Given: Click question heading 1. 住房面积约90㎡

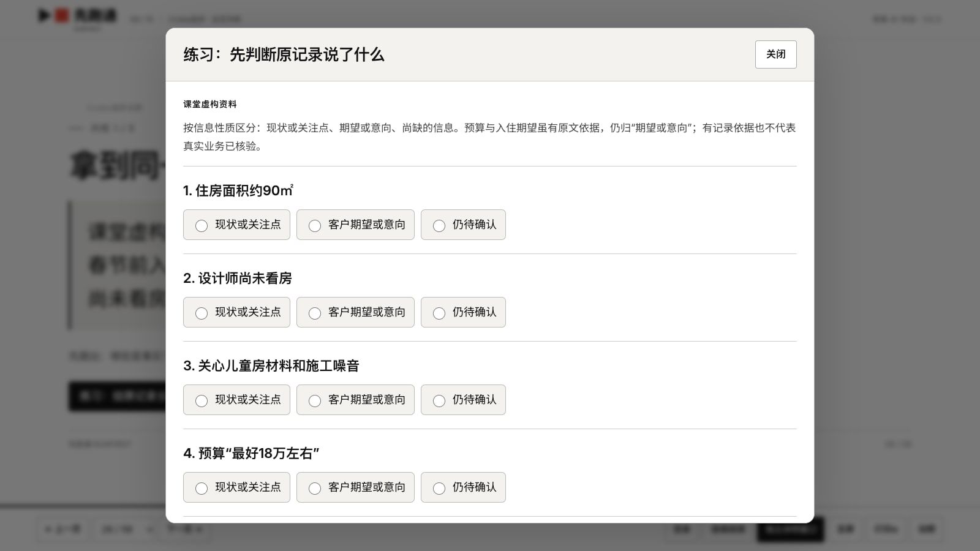Looking at the screenshot, I should (238, 190).
